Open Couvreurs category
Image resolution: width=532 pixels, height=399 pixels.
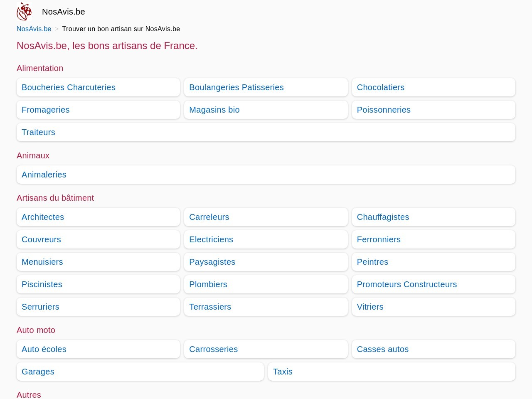click(x=98, y=239)
